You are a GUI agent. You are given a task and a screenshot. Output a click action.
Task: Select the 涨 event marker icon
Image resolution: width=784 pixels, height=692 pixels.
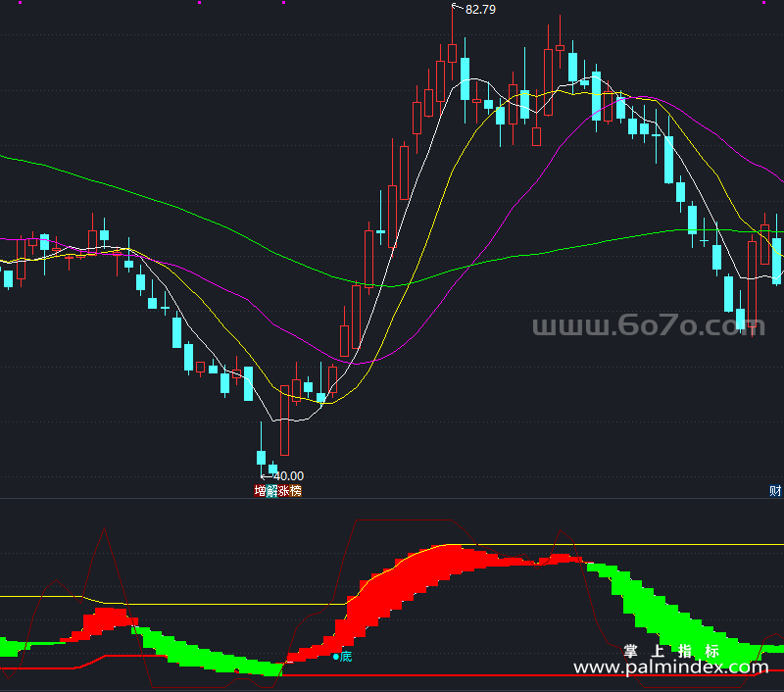pyautogui.click(x=284, y=491)
